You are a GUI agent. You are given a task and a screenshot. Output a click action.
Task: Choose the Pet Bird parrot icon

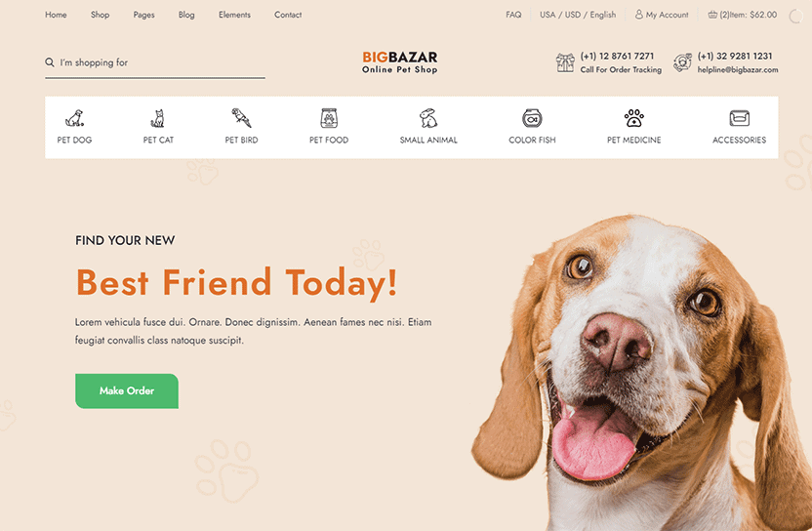pos(241,117)
